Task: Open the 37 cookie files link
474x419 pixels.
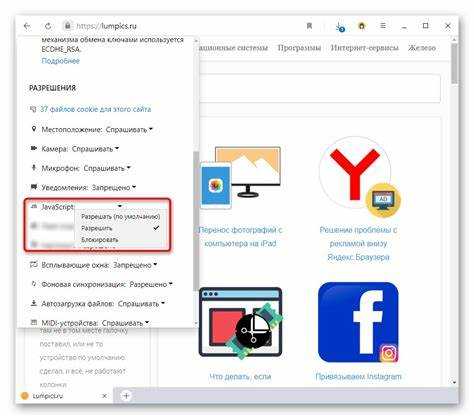Action: [x=95, y=109]
